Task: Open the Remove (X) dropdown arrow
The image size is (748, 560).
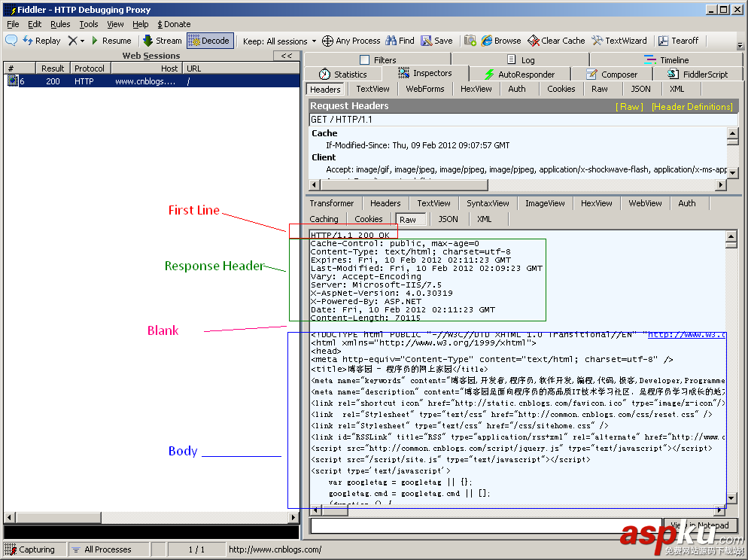Action: [83, 41]
